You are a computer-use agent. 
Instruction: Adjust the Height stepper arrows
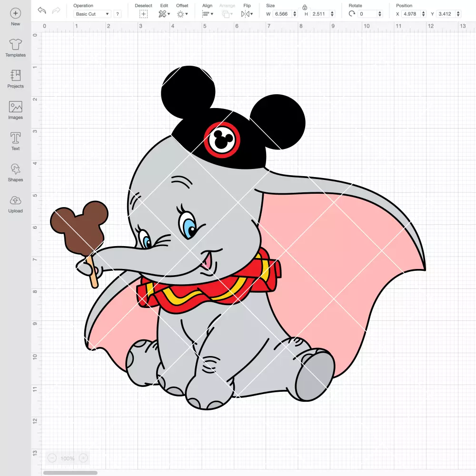(332, 14)
